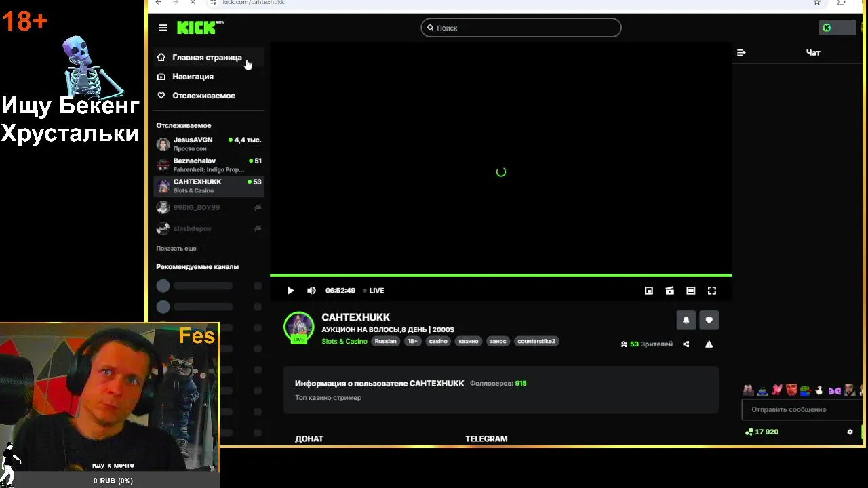Screen dimensions: 868x488
Task: Enable picture-in-picture mode
Action: [x=648, y=291]
